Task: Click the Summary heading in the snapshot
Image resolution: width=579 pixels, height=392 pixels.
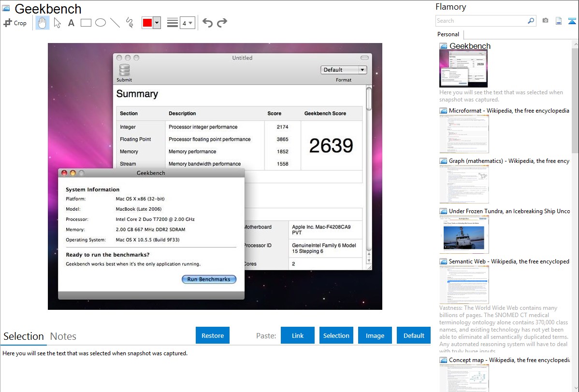Action: (137, 94)
